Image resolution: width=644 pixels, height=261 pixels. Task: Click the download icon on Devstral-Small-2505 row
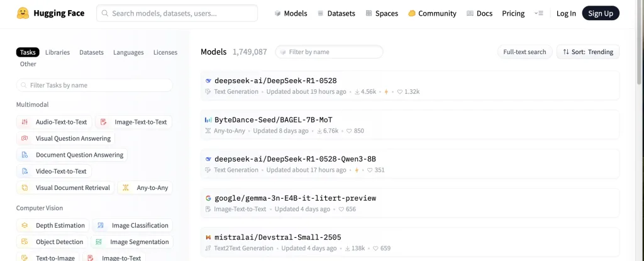(347, 248)
